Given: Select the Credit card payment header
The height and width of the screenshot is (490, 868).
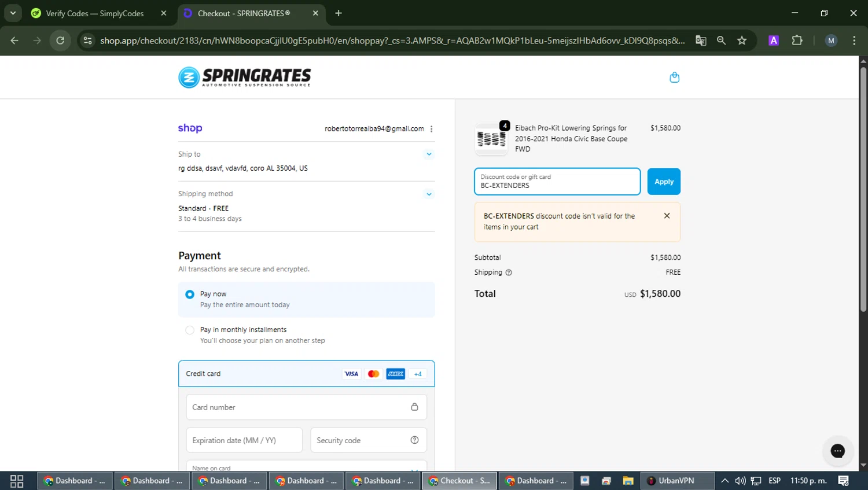Looking at the screenshot, I should 306,374.
